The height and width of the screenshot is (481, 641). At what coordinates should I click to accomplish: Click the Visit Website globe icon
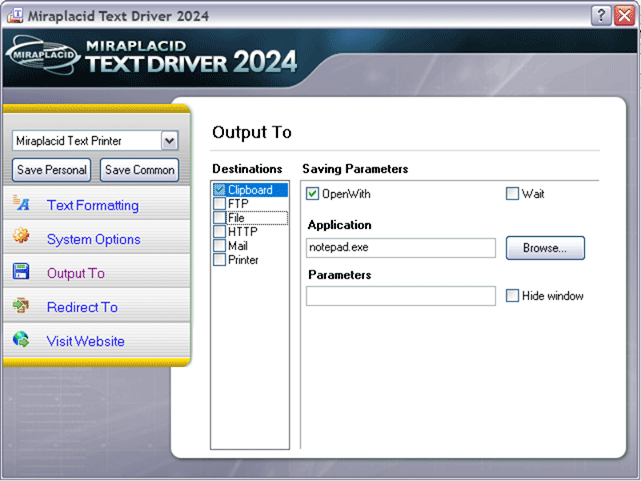tap(21, 339)
